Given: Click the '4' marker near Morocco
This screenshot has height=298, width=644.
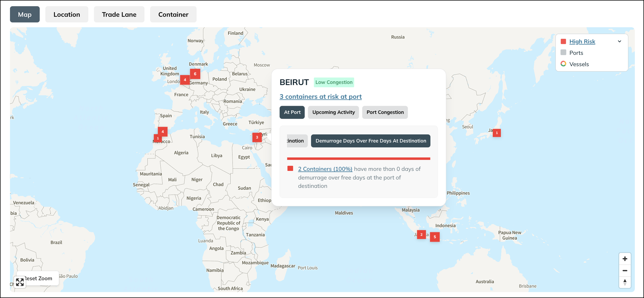Looking at the screenshot, I should point(163,132).
